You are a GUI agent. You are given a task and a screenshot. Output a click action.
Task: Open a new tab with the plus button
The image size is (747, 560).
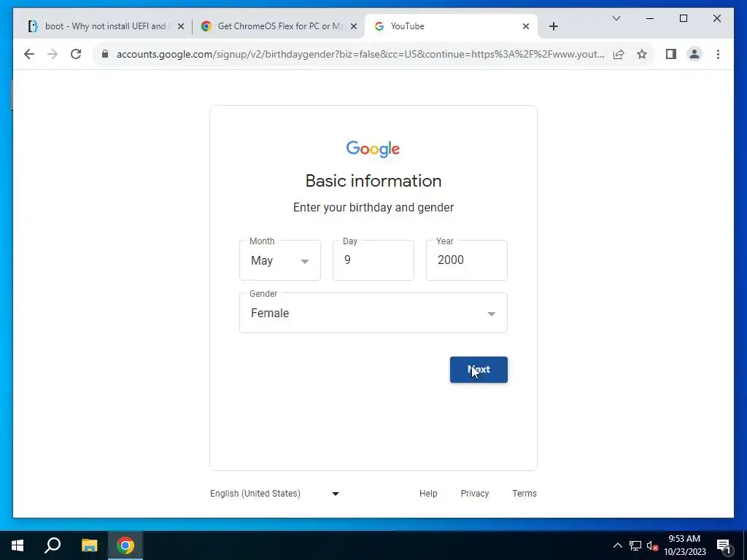coord(554,26)
